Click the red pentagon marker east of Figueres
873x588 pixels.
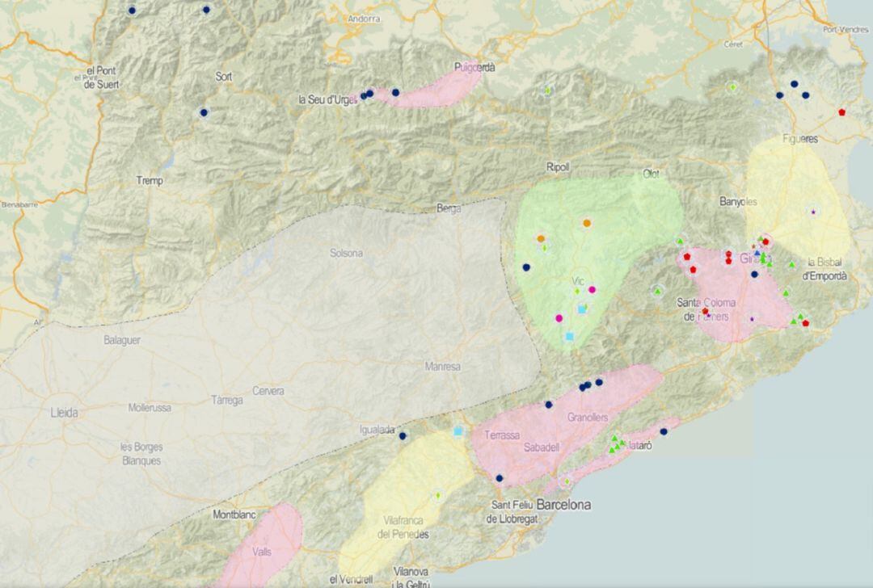pos(841,112)
